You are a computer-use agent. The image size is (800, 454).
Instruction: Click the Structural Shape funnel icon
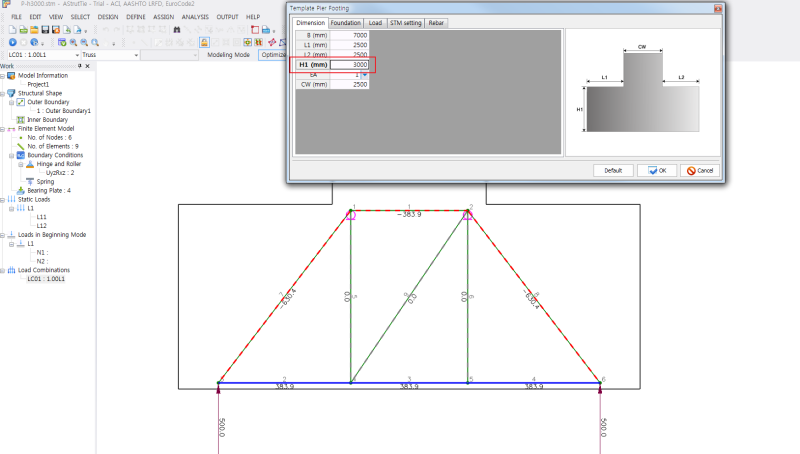pyautogui.click(x=11, y=93)
